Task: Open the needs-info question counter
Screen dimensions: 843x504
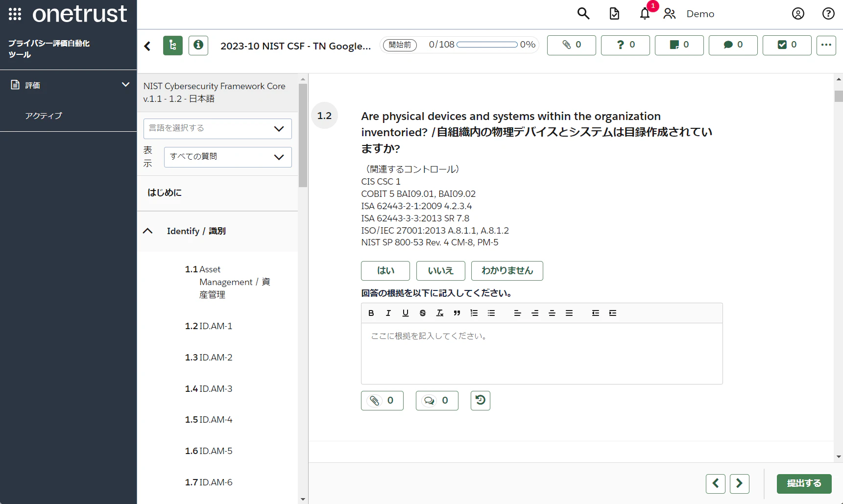Action: 626,45
